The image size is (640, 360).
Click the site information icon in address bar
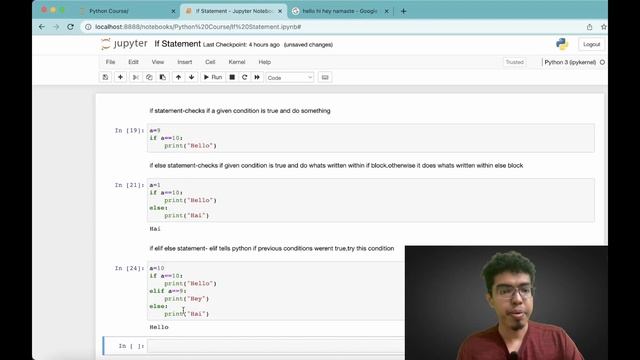click(x=88, y=27)
